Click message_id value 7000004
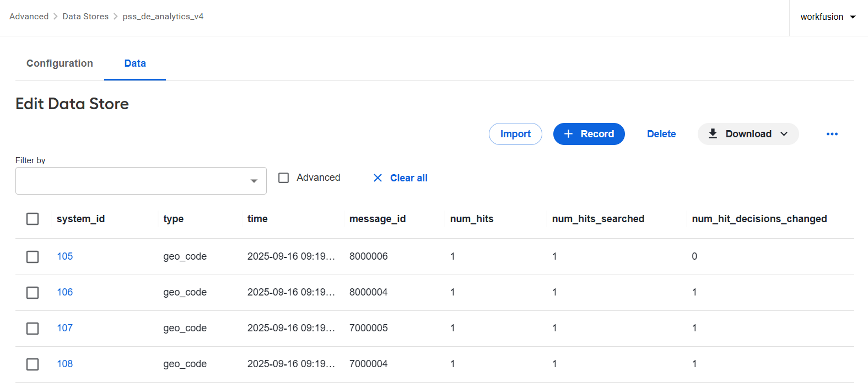 tap(369, 364)
